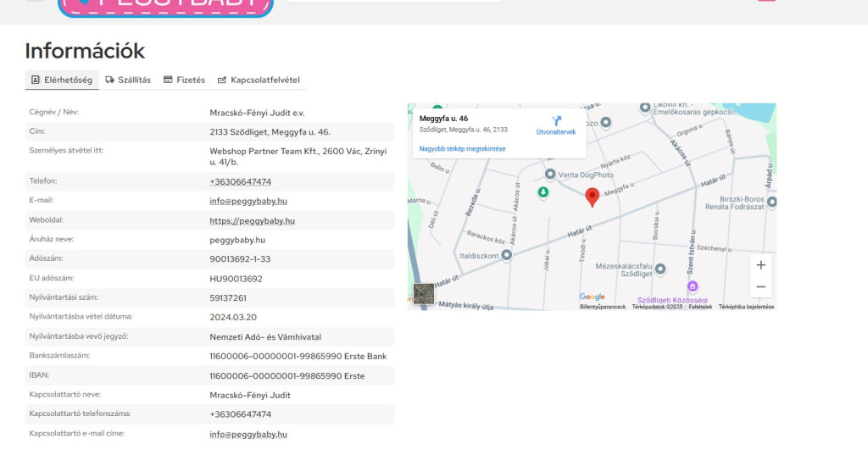Screen dimensions: 868x455
Task: Click the Verita DogPhoto map marker
Action: [551, 175]
